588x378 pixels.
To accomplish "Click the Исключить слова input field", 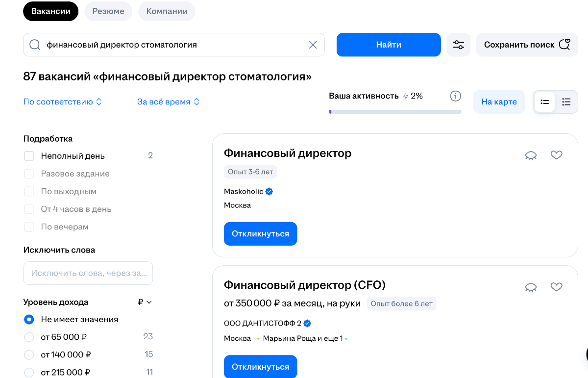I will point(88,273).
